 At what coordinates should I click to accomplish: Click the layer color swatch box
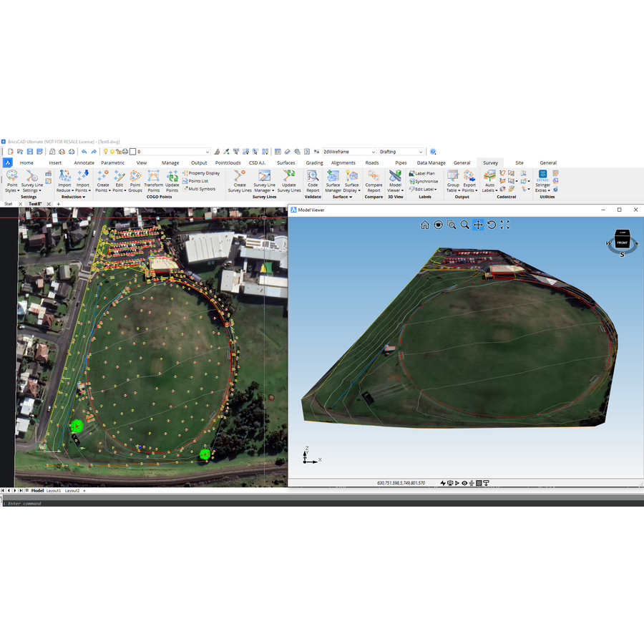tap(132, 152)
